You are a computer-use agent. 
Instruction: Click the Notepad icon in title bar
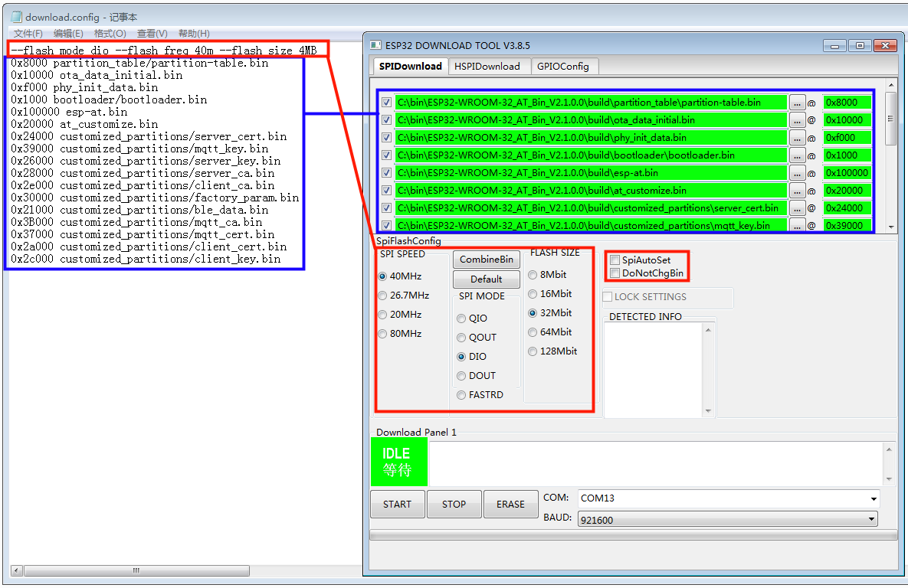(16, 17)
